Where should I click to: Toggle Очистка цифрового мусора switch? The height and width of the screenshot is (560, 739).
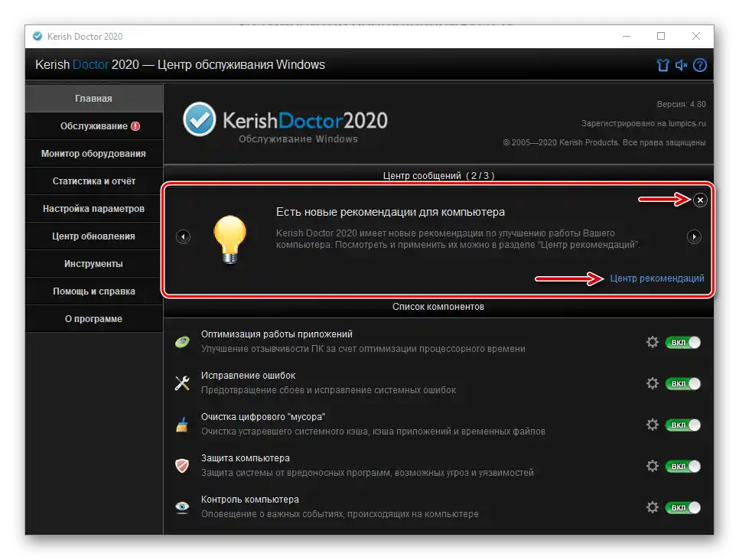click(x=683, y=425)
